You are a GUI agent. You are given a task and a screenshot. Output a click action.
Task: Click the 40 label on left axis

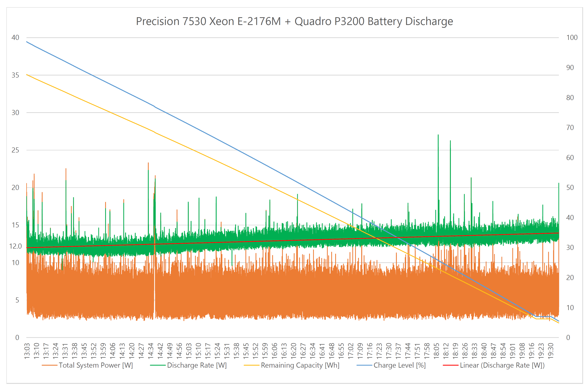click(x=15, y=37)
